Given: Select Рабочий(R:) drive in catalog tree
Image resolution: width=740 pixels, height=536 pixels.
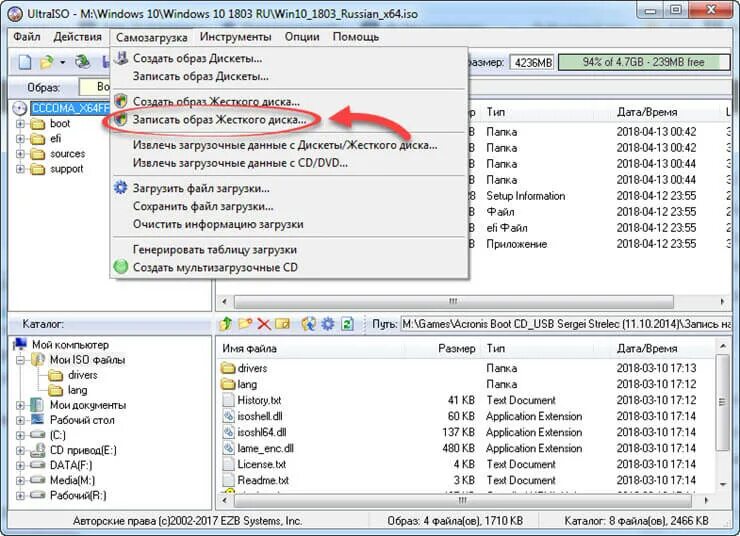Looking at the screenshot, I should point(78,495).
